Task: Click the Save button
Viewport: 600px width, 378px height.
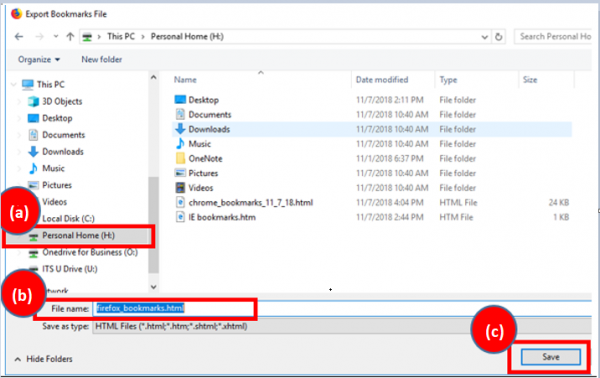Action: tap(551, 357)
